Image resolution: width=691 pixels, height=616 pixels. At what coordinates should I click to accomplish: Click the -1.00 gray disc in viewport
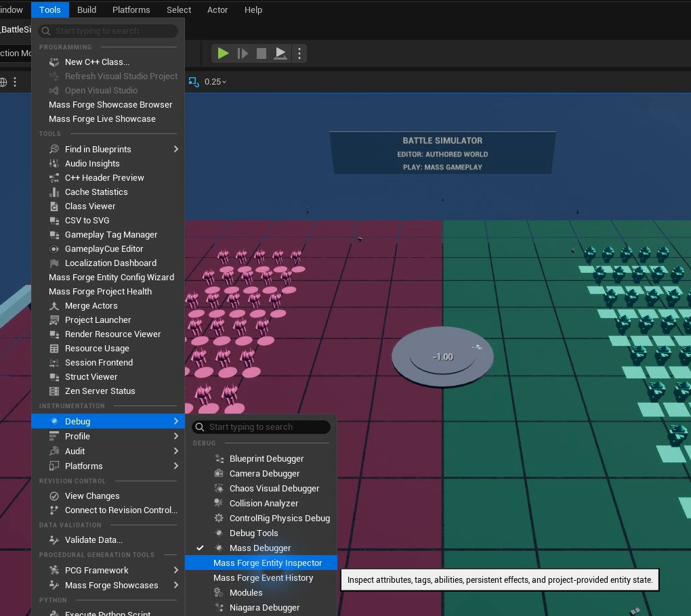[x=442, y=357]
